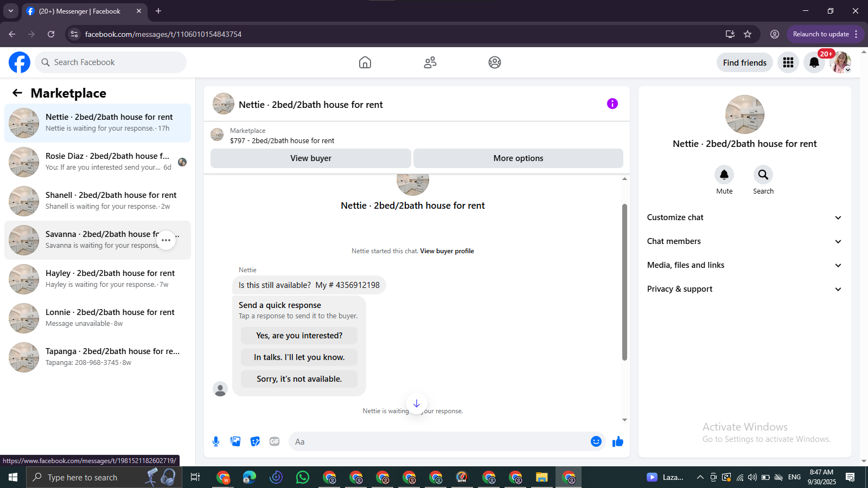The width and height of the screenshot is (868, 488).
Task: Attach a photo file icon
Action: tap(235, 441)
